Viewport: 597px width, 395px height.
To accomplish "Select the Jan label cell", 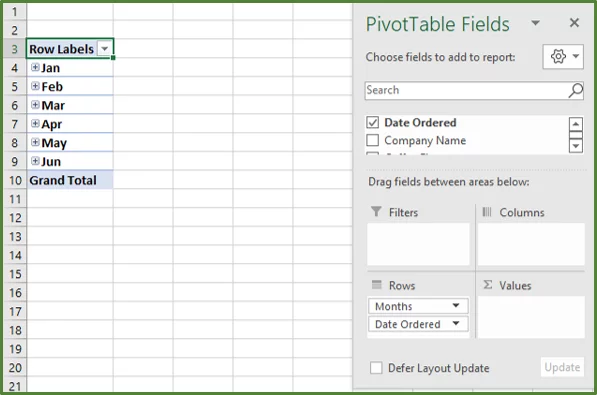I will click(x=70, y=67).
